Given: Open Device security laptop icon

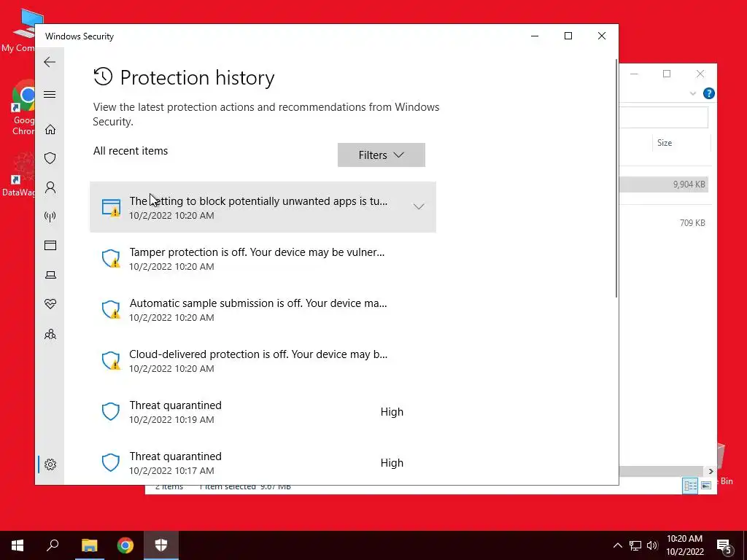Looking at the screenshot, I should (50, 275).
